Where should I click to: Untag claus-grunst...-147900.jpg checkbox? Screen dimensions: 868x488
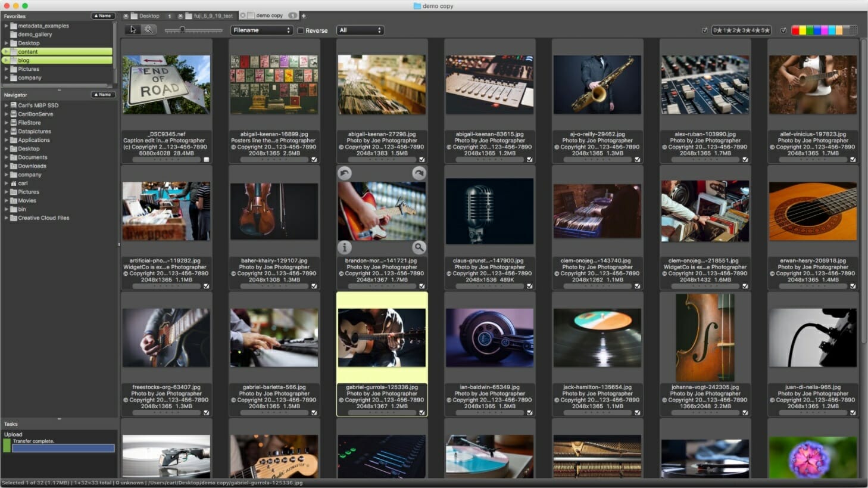tap(530, 286)
